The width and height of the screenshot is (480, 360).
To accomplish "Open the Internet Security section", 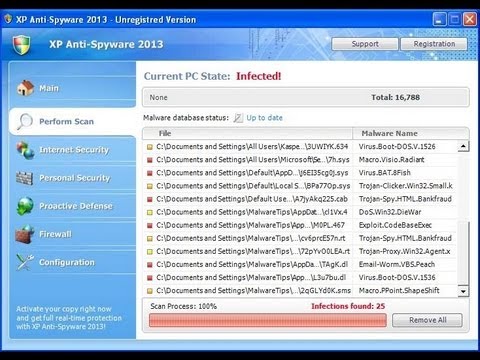I will click(74, 150).
